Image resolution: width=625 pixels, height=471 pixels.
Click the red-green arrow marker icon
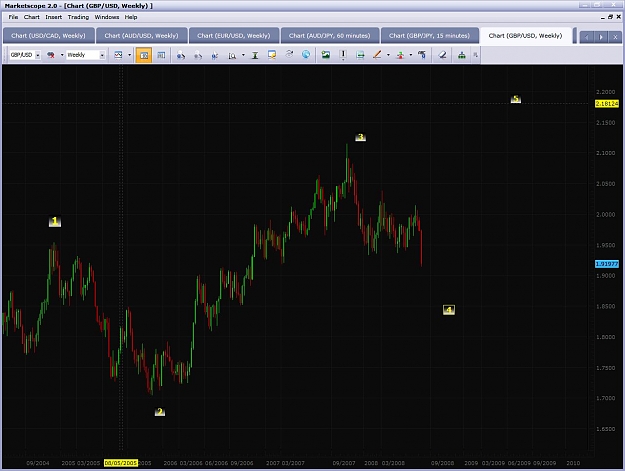(400, 55)
